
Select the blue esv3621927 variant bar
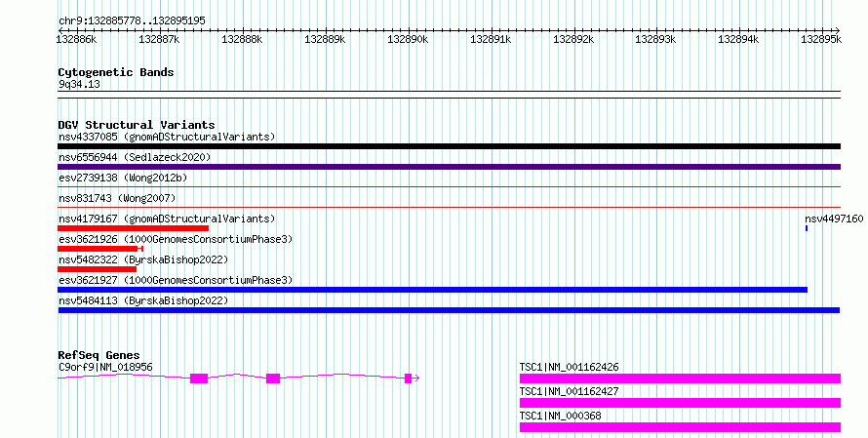click(432, 290)
